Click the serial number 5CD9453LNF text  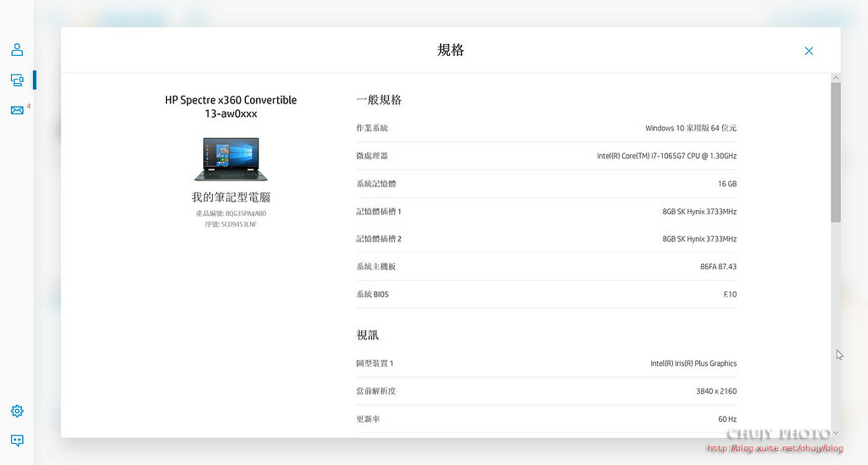pyautogui.click(x=239, y=224)
